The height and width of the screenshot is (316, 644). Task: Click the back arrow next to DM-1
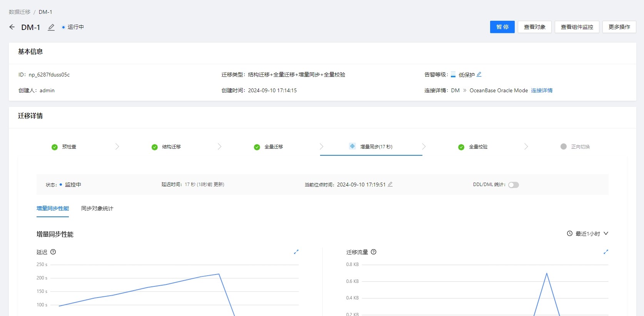(12, 27)
